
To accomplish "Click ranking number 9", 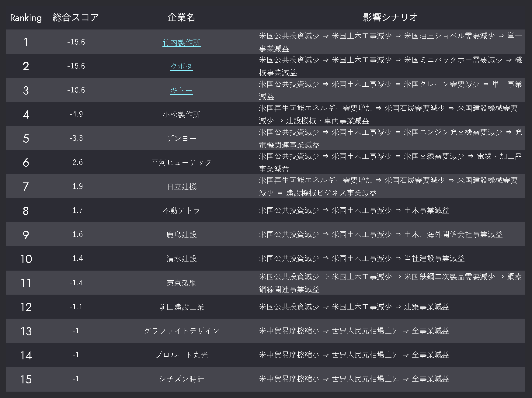I will [26, 235].
